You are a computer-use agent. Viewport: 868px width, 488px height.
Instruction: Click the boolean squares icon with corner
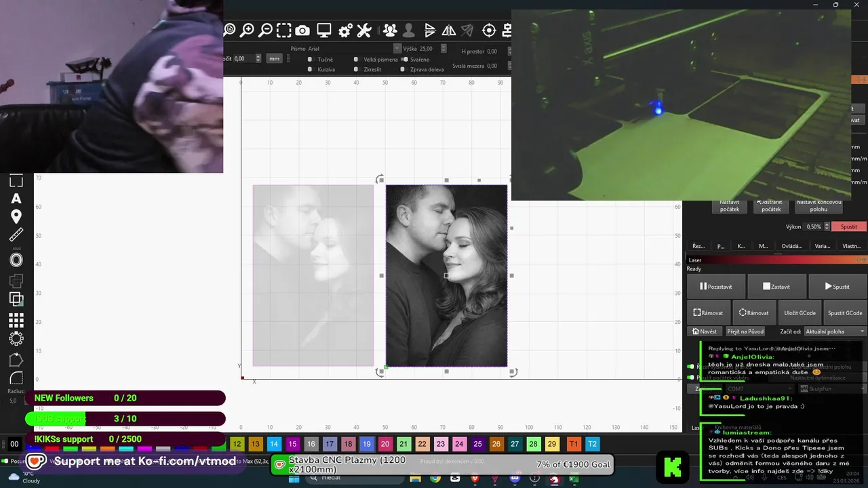point(16,299)
